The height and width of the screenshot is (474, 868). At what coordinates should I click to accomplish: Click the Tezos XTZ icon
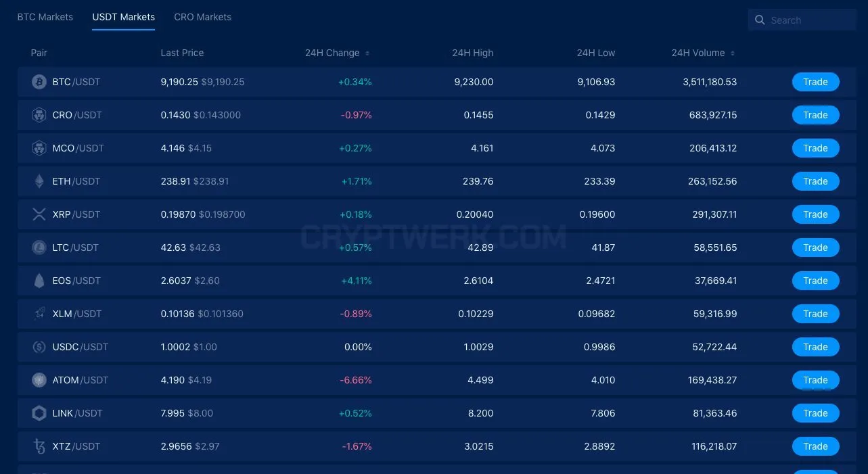pyautogui.click(x=39, y=446)
